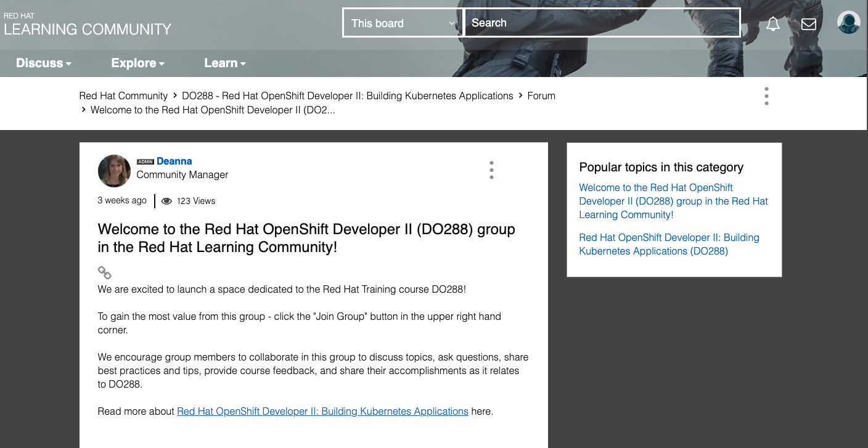
Task: Open the page options three-dot menu near breadcrumbs
Action: 766,96
